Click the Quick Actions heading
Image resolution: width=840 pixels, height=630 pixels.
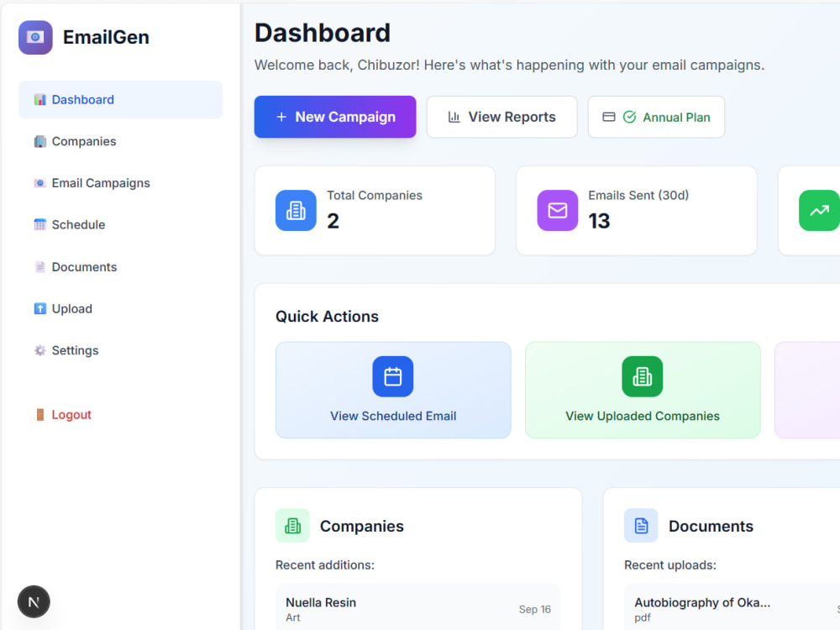(x=327, y=317)
